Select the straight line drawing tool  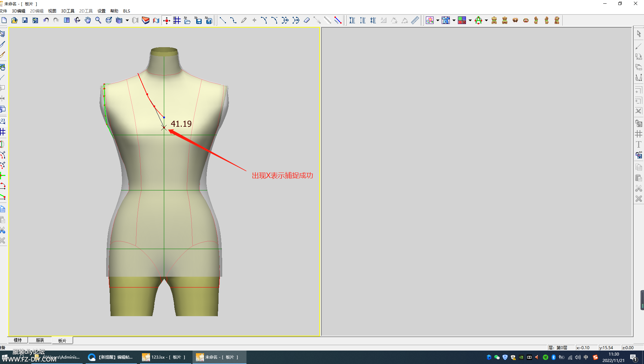[223, 21]
